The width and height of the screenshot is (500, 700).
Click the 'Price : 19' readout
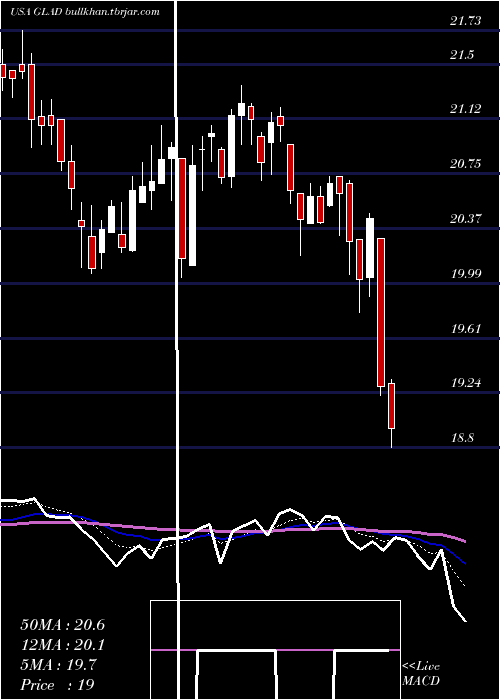[58, 685]
